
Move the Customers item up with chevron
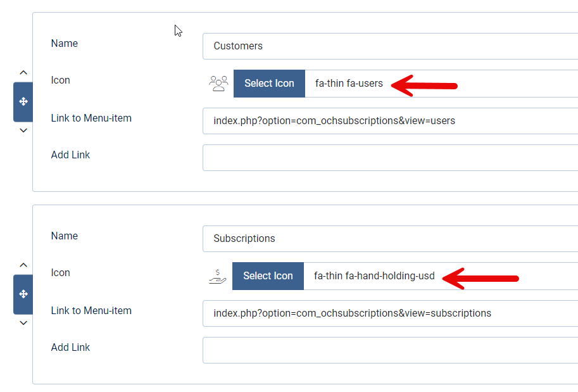(23, 73)
